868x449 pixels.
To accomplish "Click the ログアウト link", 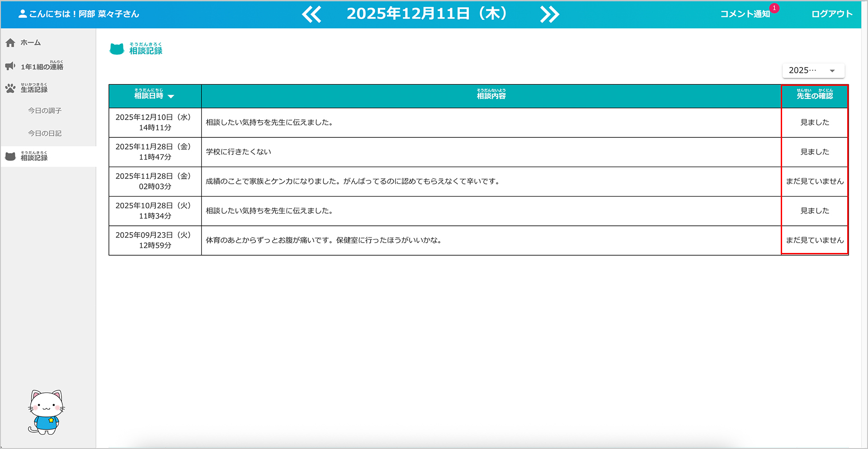I will click(832, 14).
